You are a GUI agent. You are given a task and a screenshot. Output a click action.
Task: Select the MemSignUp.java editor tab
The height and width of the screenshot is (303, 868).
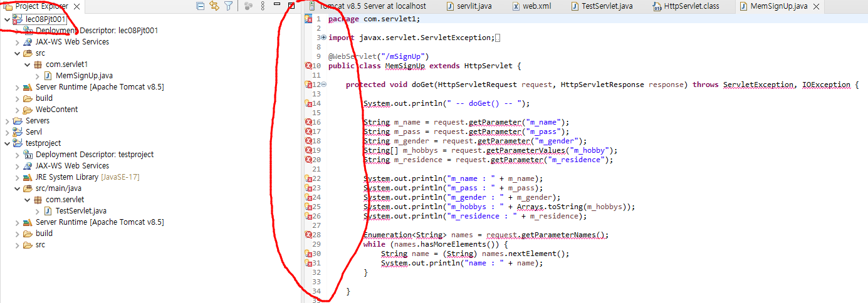tap(773, 6)
